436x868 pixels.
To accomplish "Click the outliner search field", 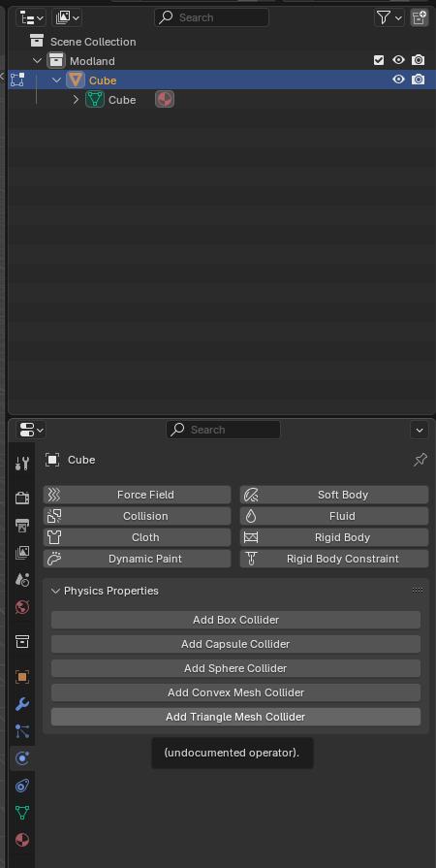I will coord(211,17).
